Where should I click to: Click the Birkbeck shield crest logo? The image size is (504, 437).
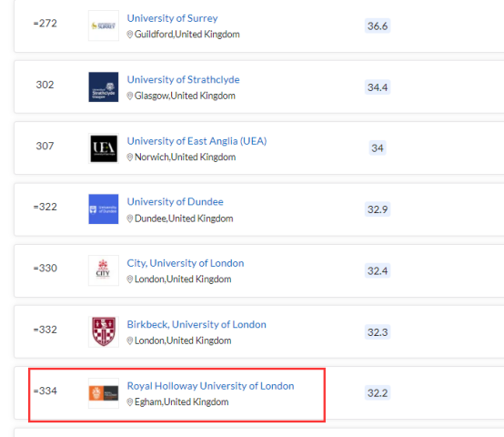click(x=104, y=332)
